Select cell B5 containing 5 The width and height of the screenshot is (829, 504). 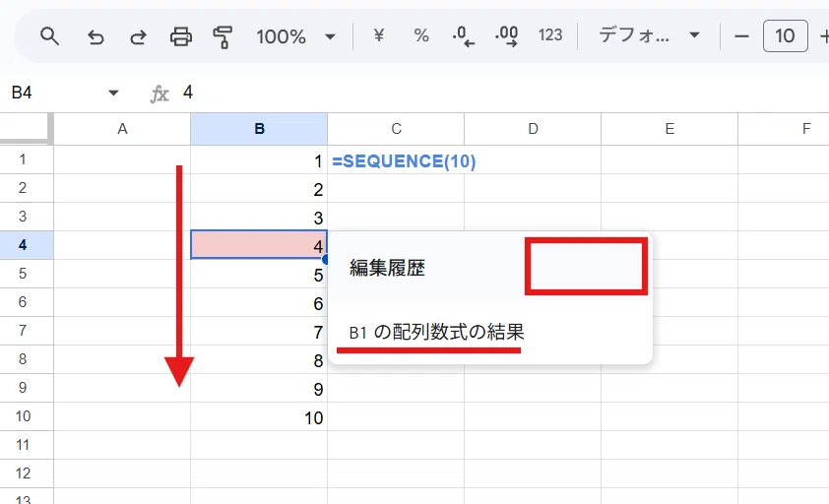pos(259,274)
